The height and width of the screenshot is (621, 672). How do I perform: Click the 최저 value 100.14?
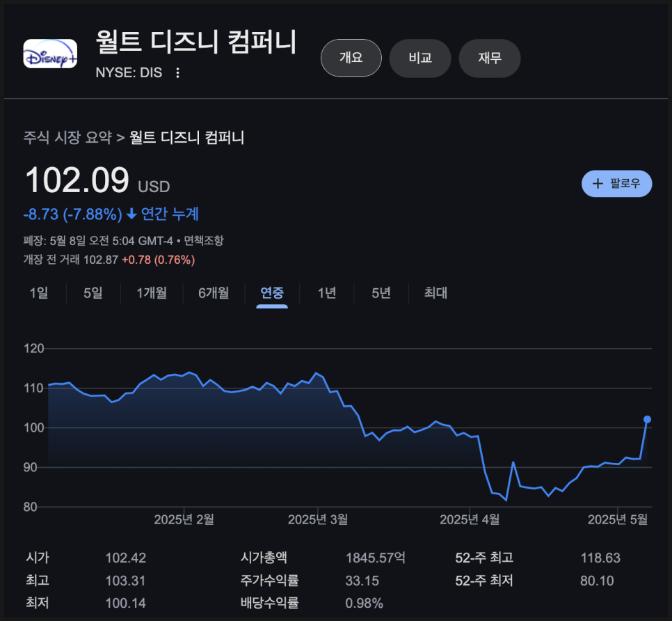tap(126, 604)
